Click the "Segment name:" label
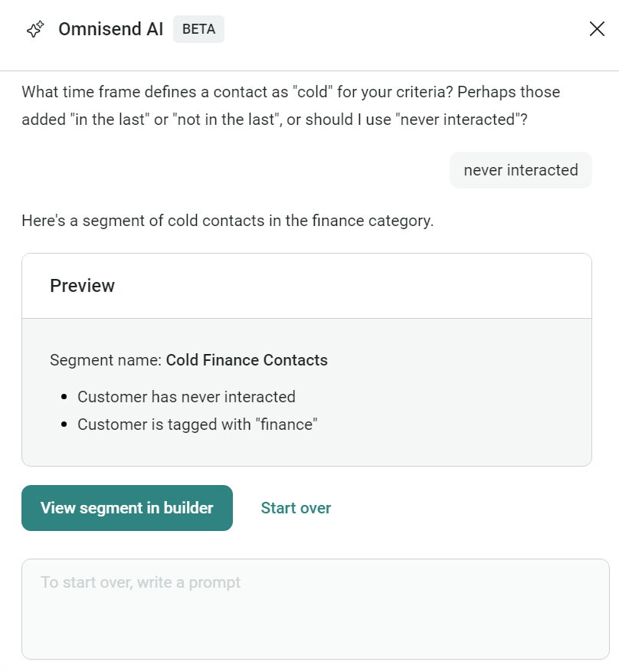 tap(106, 360)
